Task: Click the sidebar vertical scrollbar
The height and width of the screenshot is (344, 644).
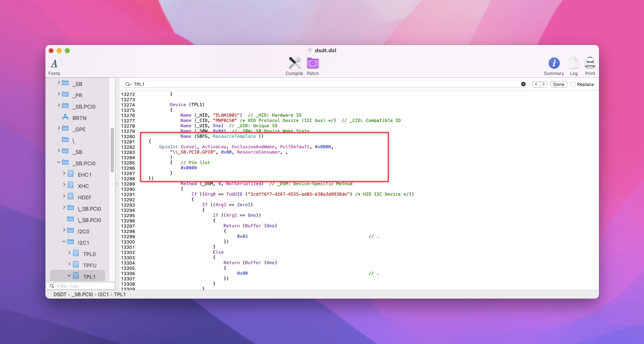Action: click(112, 150)
